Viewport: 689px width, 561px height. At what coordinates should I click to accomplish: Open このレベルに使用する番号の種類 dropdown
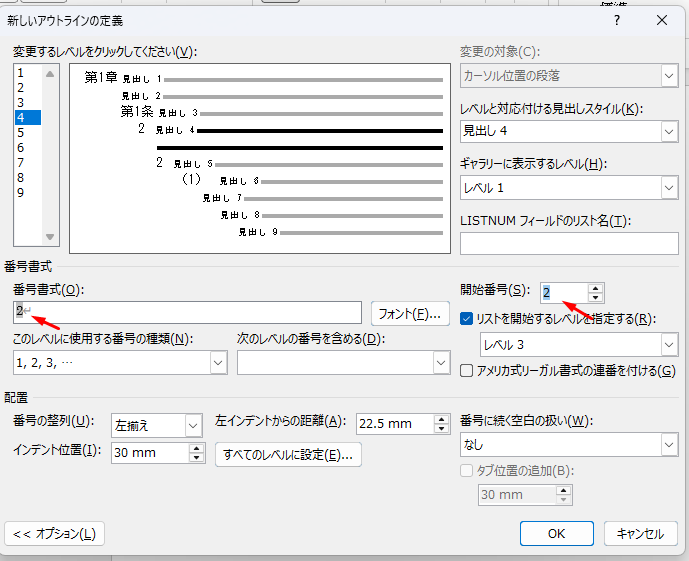[218, 363]
